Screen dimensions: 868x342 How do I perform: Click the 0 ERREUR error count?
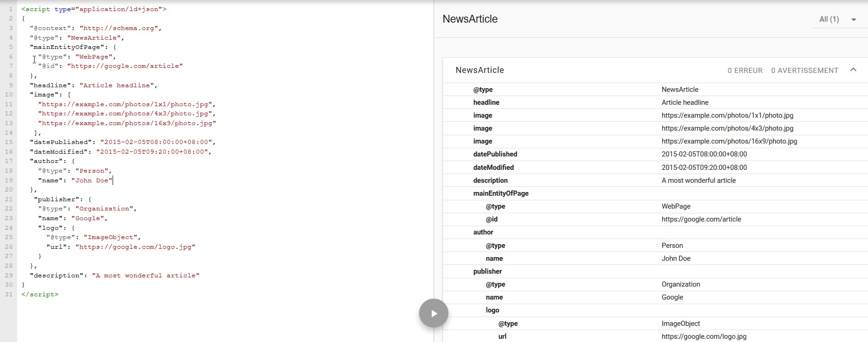pyautogui.click(x=745, y=71)
